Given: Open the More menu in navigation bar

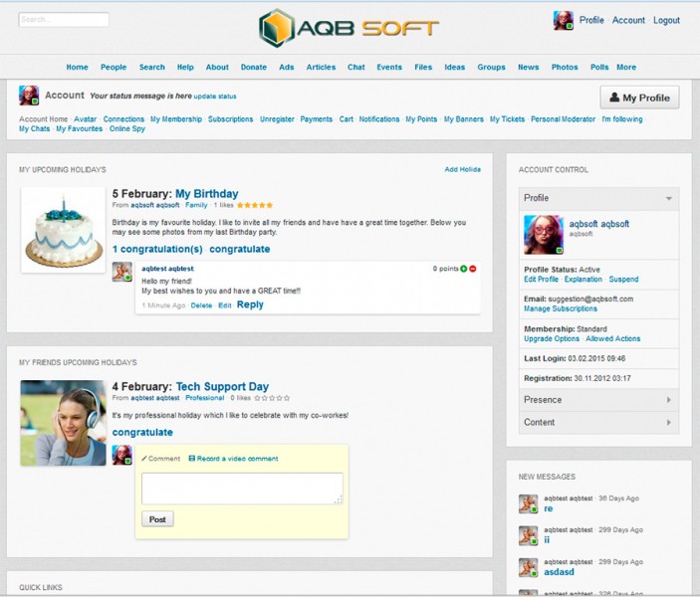Looking at the screenshot, I should pyautogui.click(x=626, y=68).
